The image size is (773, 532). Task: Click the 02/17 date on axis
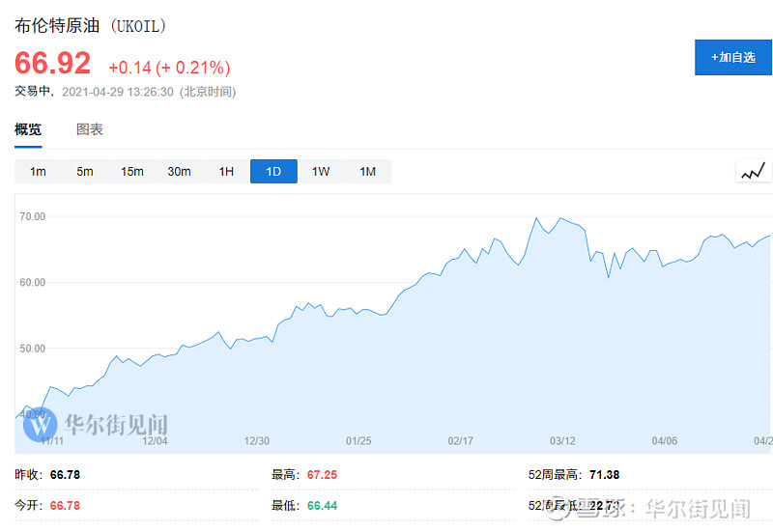461,440
